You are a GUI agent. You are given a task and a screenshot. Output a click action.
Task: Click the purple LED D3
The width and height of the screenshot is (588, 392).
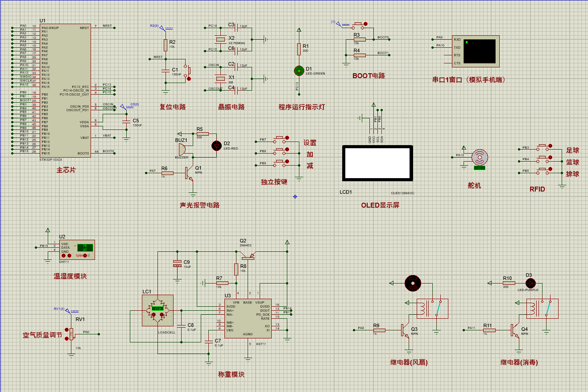click(530, 283)
